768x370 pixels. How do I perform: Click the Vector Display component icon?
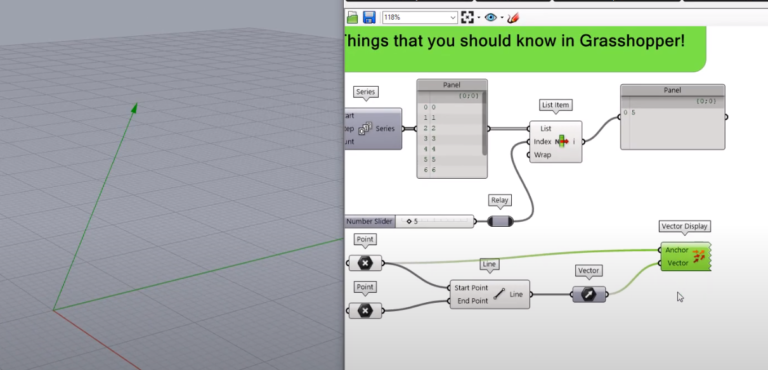pyautogui.click(x=699, y=256)
